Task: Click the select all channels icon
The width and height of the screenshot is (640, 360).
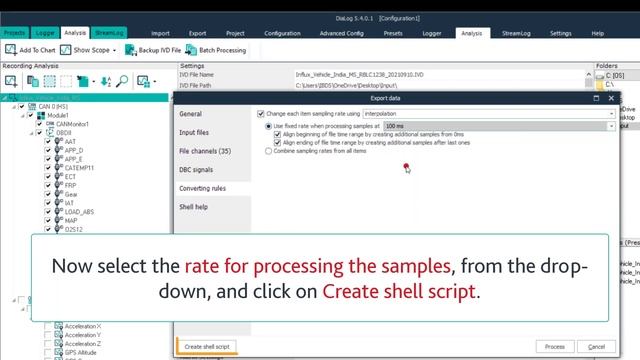Action: click(50, 81)
